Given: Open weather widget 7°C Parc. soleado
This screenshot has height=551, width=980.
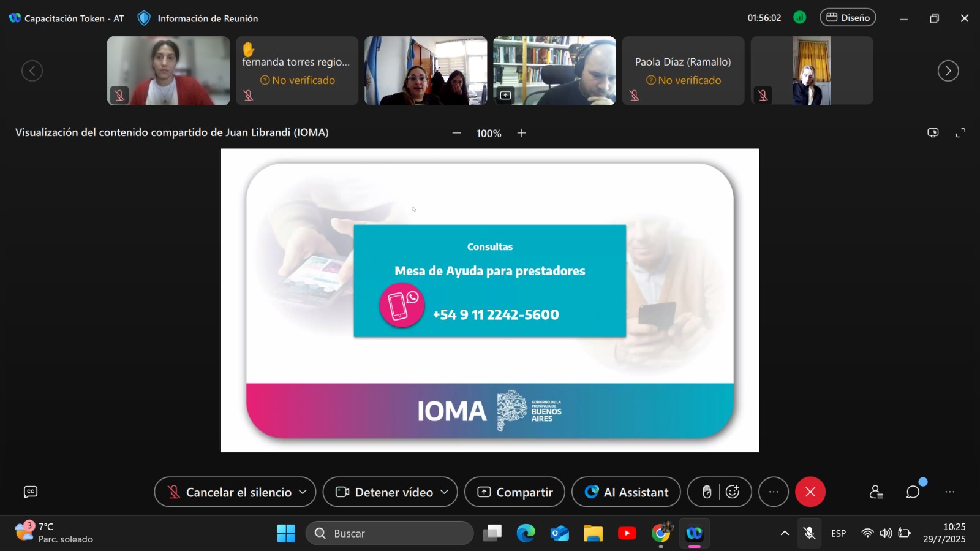Looking at the screenshot, I should coord(54,533).
